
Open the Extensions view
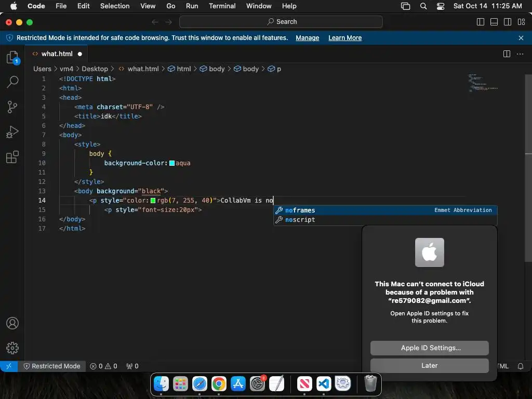12,157
